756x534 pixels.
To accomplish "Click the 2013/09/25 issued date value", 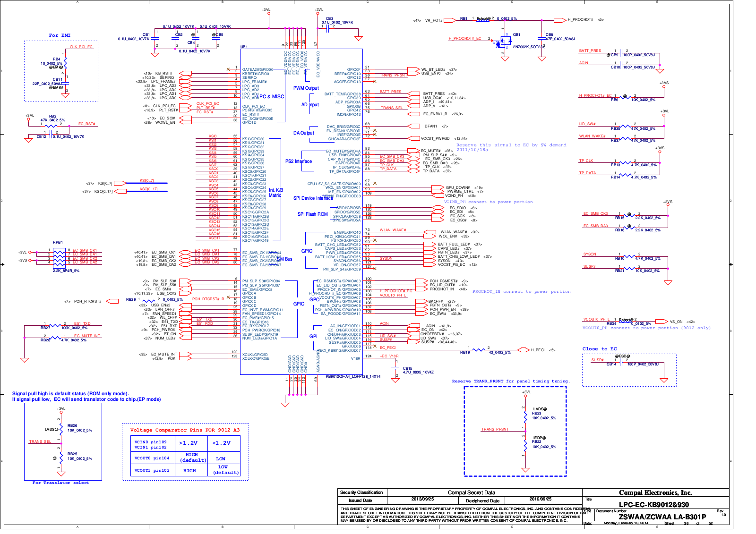I will (x=422, y=499).
